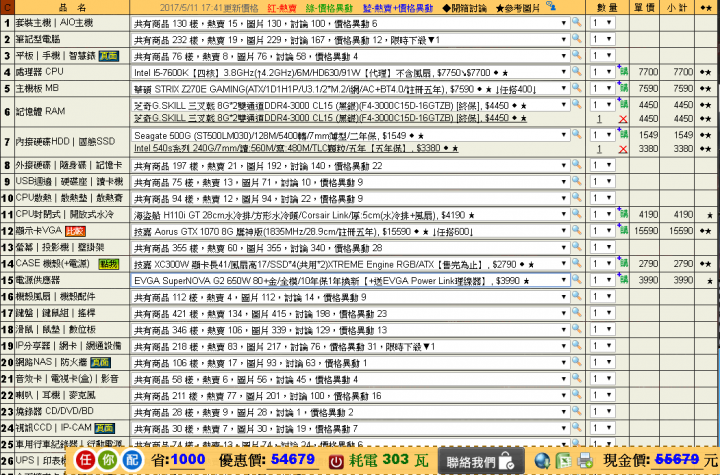Open the CPU封閉式水冷 Corsair H110i dropdown

click(x=350, y=215)
